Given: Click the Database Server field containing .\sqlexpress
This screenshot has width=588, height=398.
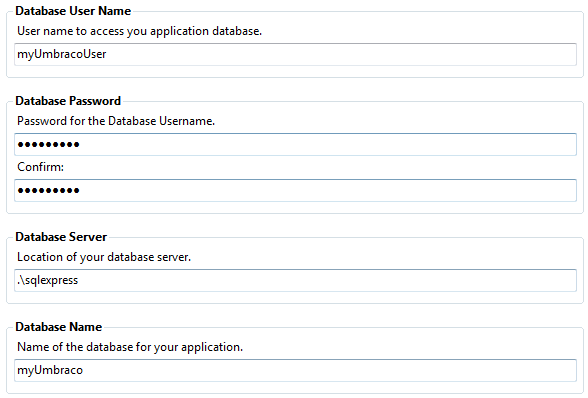Looking at the screenshot, I should [295, 280].
